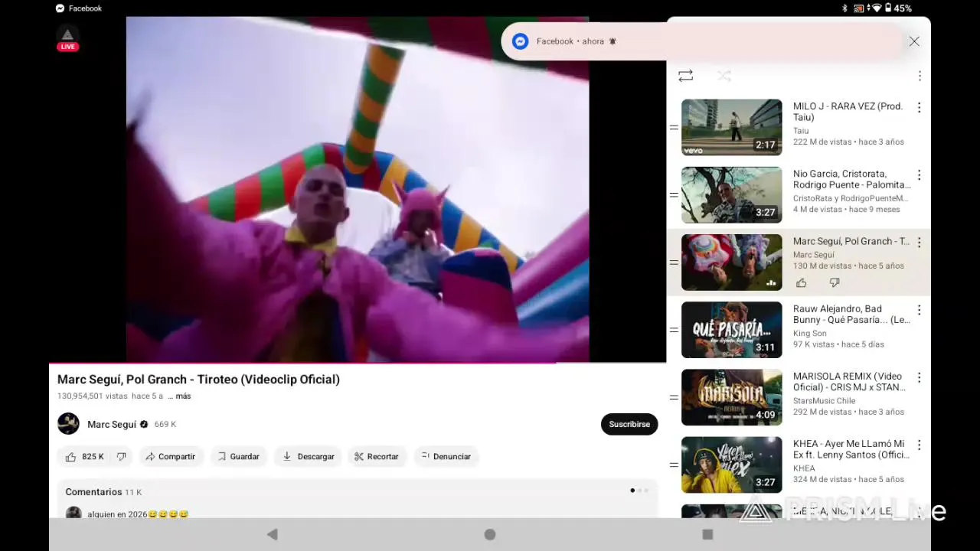Open Rauw Alejandro Qué Pasaría title
Image resolution: width=980 pixels, height=551 pixels.
851,315
